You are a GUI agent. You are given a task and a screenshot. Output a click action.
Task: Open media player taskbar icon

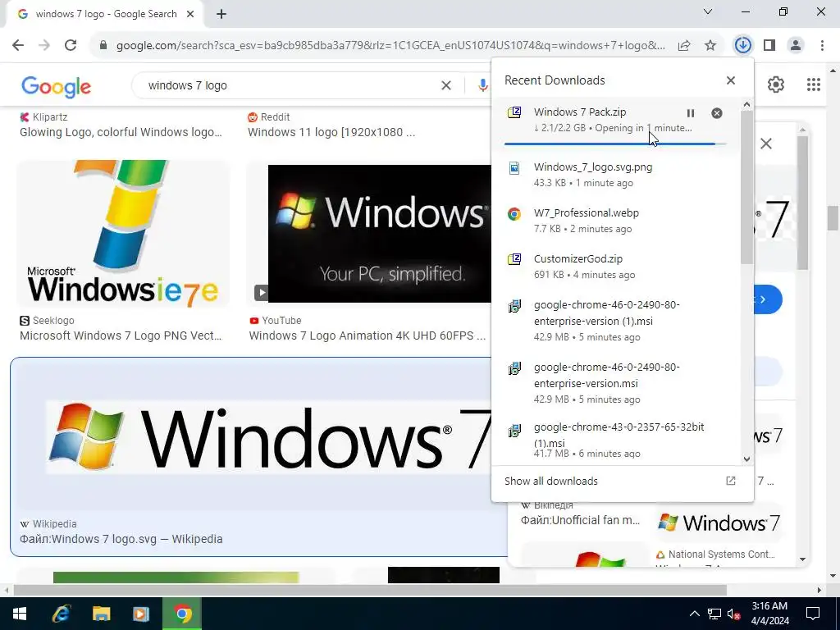[x=141, y=614]
